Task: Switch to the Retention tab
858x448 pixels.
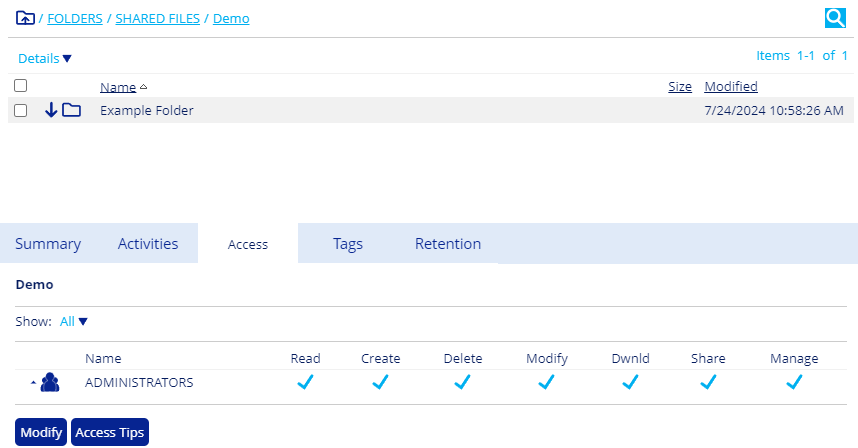Action: point(447,244)
